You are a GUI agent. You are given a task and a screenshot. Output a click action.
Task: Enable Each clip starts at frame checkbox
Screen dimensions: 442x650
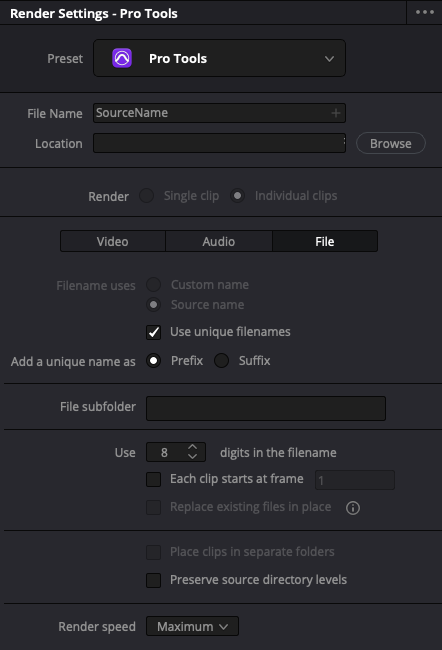[153, 479]
